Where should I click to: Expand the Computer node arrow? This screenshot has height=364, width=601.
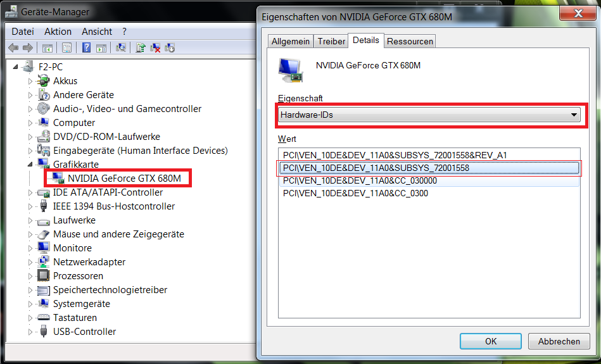[x=30, y=123]
